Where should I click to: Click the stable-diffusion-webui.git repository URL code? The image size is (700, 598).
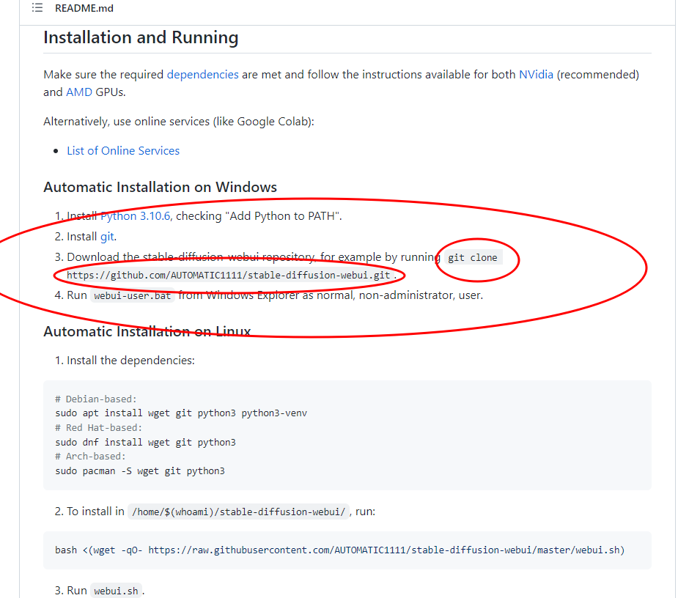[228, 276]
